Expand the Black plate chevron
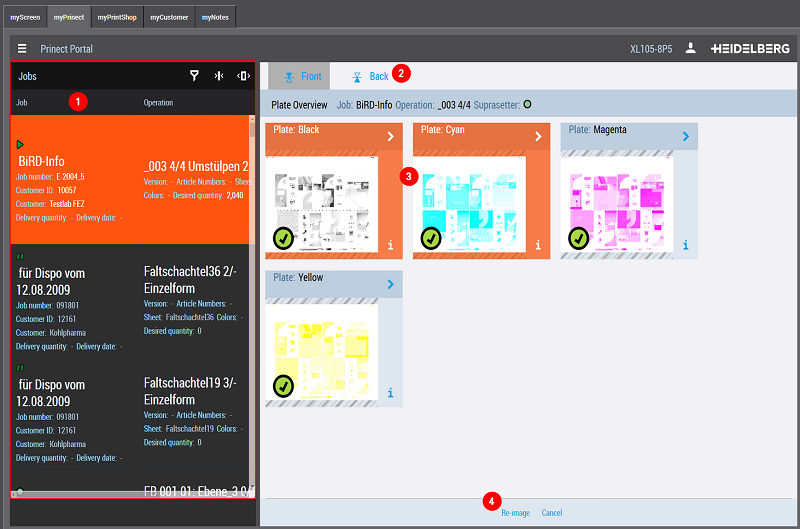The height and width of the screenshot is (529, 800). (390, 137)
